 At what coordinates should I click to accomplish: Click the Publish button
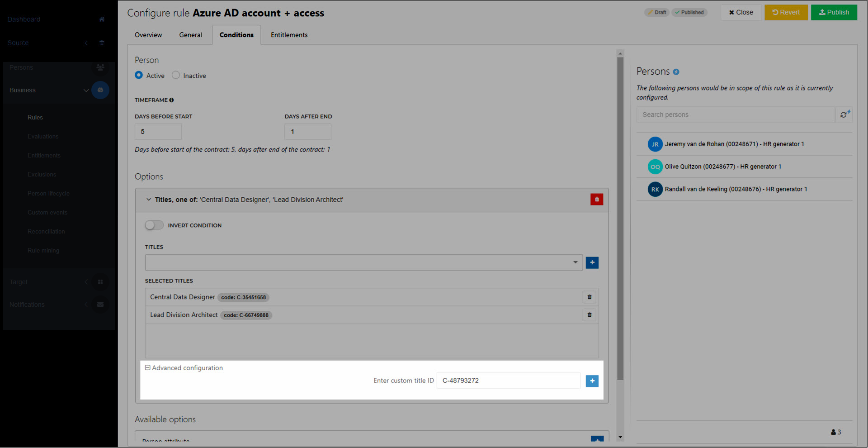834,12
